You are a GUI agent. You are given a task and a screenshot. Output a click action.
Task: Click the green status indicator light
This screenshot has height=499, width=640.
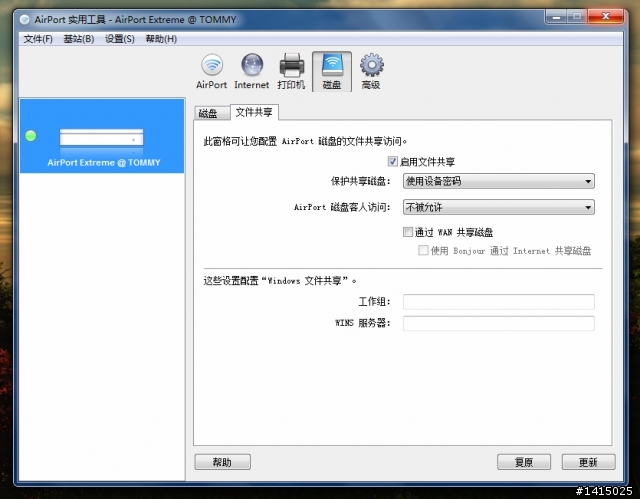pos(31,136)
